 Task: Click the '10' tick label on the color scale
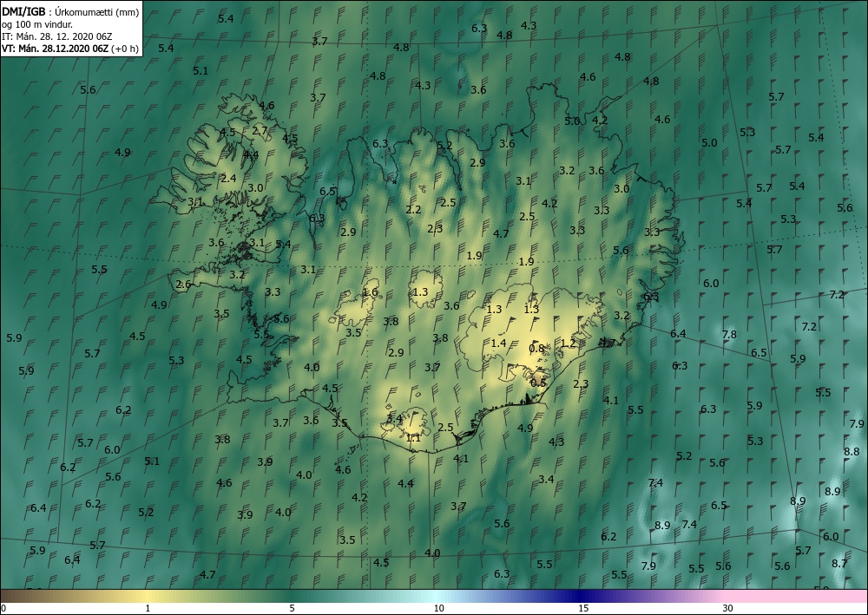tap(438, 608)
